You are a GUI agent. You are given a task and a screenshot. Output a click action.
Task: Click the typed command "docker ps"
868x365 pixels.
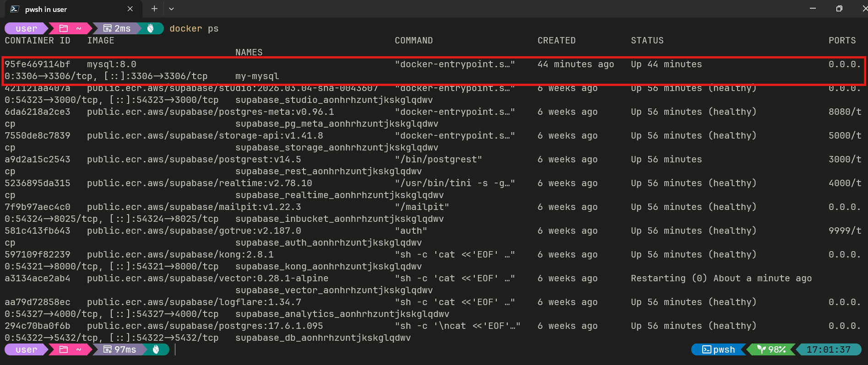(x=194, y=28)
